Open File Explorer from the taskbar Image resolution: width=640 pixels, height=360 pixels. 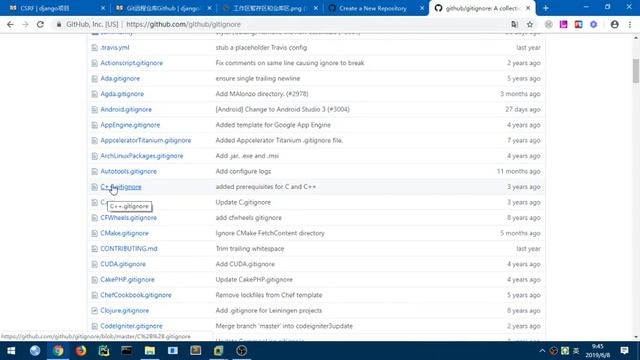(150, 351)
